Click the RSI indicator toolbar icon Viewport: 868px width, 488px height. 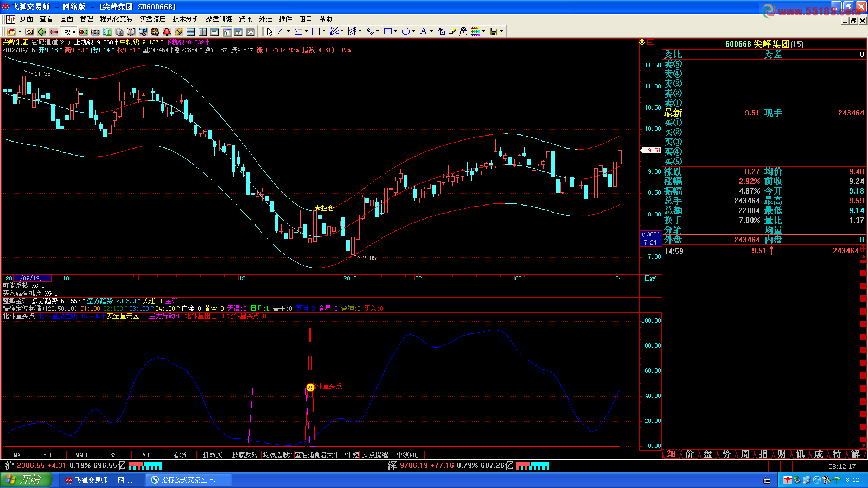coord(30,32)
